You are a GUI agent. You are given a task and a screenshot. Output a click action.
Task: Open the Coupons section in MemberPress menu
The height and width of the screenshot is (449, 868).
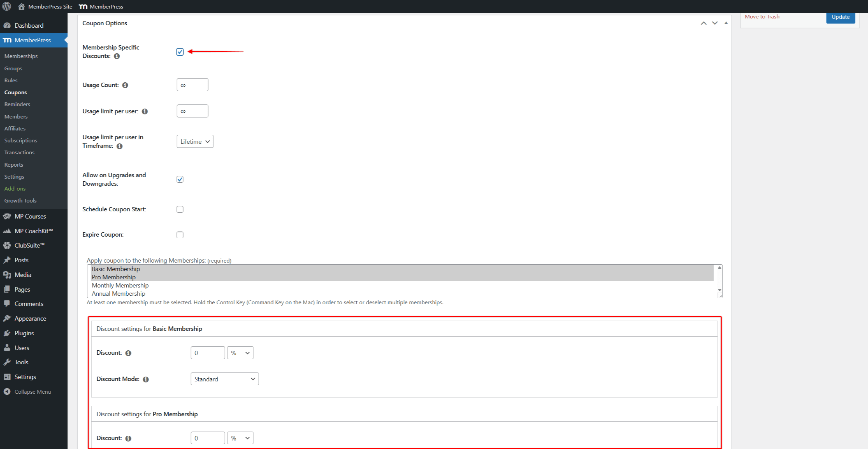(x=15, y=92)
